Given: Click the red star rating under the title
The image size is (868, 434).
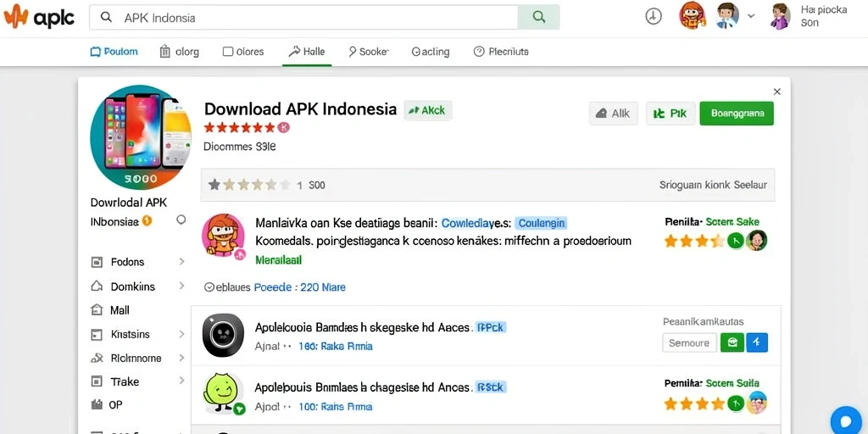Looking at the screenshot, I should 239,128.
